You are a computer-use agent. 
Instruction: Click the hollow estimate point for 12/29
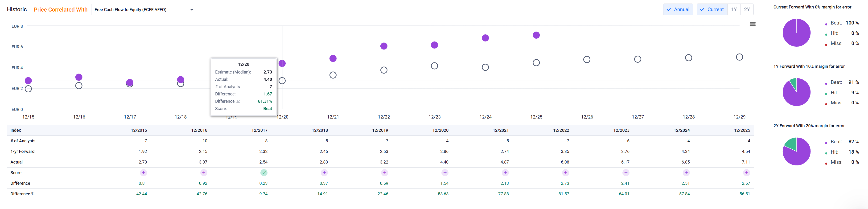740,57
